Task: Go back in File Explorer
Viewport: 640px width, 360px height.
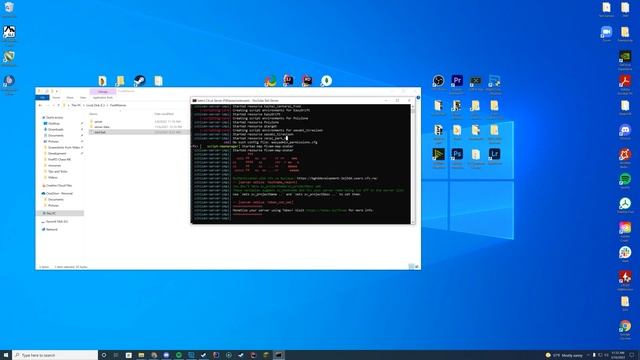Action: [x=40, y=105]
